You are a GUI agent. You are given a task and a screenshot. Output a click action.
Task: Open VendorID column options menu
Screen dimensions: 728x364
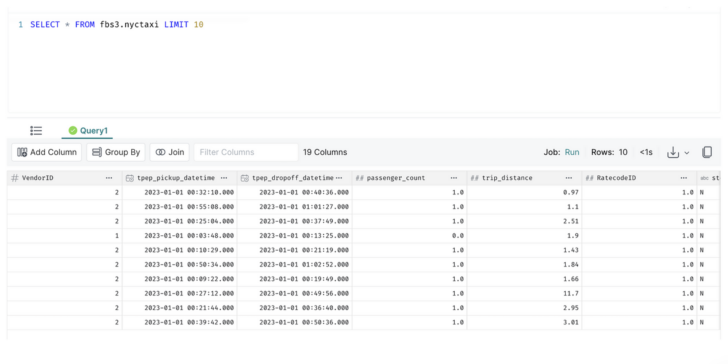tap(109, 178)
